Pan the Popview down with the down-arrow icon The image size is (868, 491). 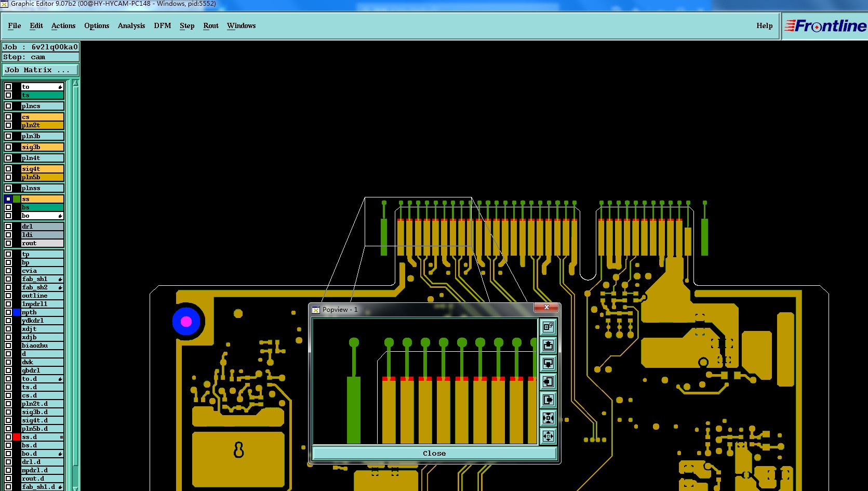(548, 363)
